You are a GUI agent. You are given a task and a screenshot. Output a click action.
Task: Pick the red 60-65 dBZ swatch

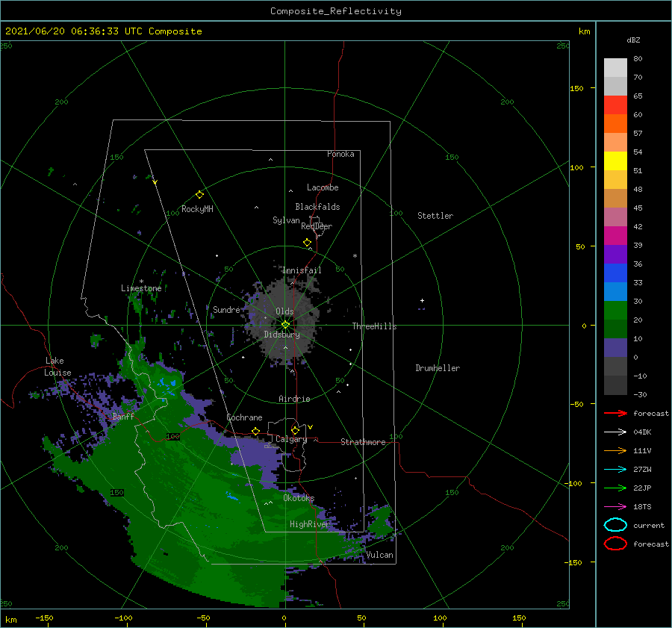[x=615, y=105]
